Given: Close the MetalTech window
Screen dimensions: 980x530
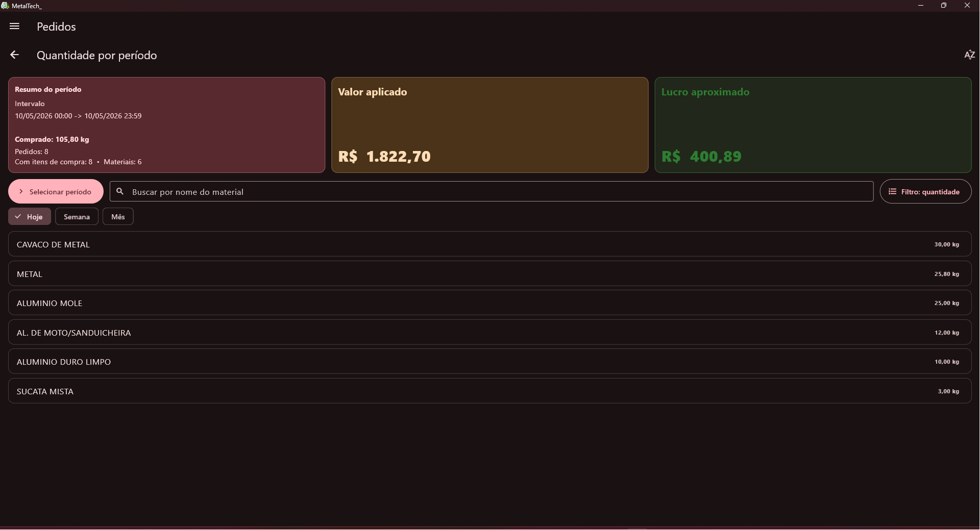Looking at the screenshot, I should [967, 6].
